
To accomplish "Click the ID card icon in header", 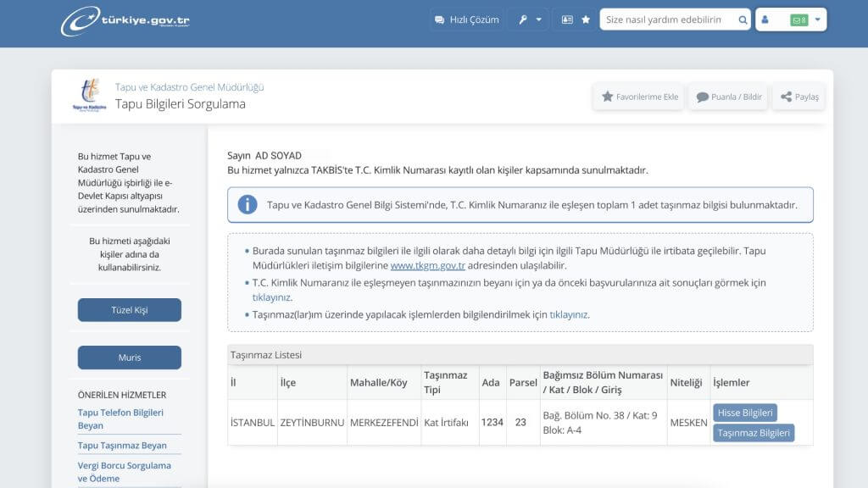I will coord(567,20).
